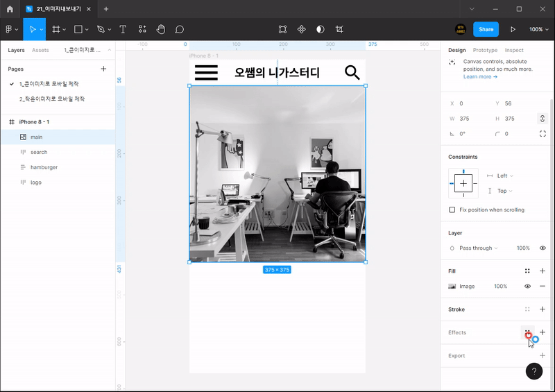This screenshot has height=392, width=555.
Task: Click the Use as mask icon
Action: [x=321, y=29]
